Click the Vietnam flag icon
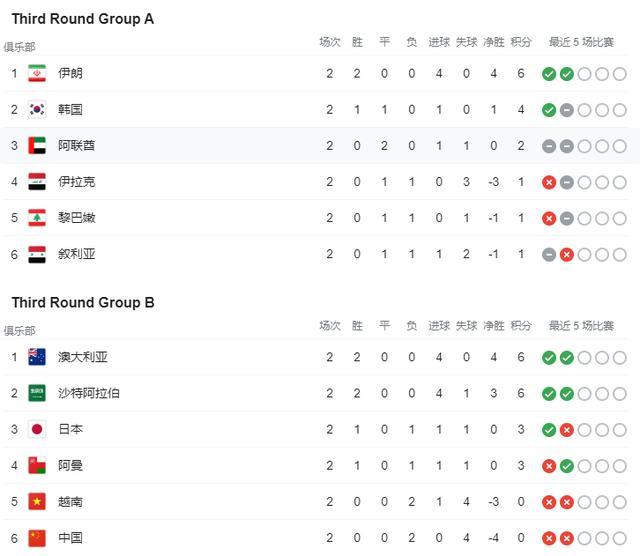 [37, 501]
